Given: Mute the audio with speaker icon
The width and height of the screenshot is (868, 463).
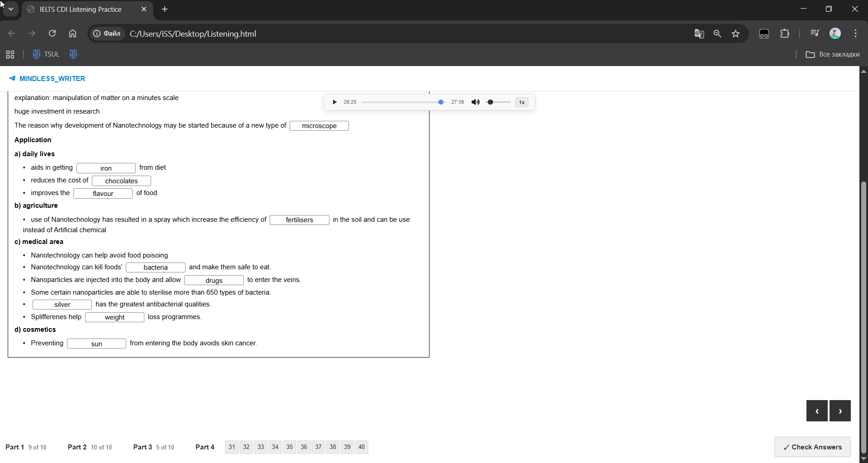Looking at the screenshot, I should [475, 102].
